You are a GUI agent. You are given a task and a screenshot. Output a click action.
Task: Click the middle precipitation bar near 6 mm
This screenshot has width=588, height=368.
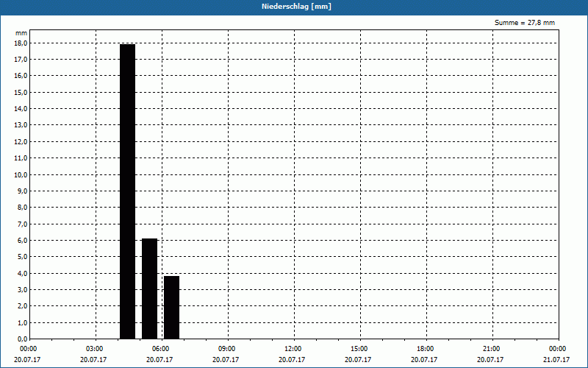pos(150,289)
